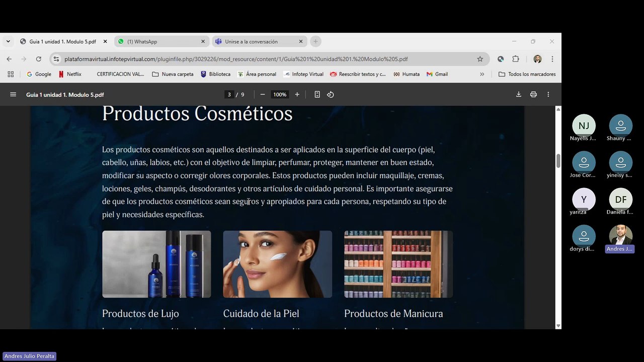Print the PDF document
Image resolution: width=644 pixels, height=362 pixels.
tap(533, 95)
